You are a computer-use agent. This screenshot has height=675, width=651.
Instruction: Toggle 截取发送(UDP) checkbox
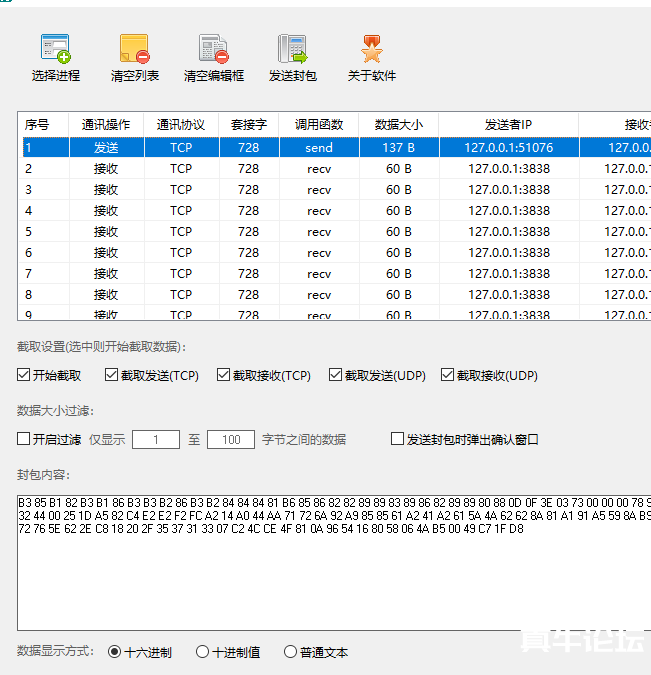335,375
